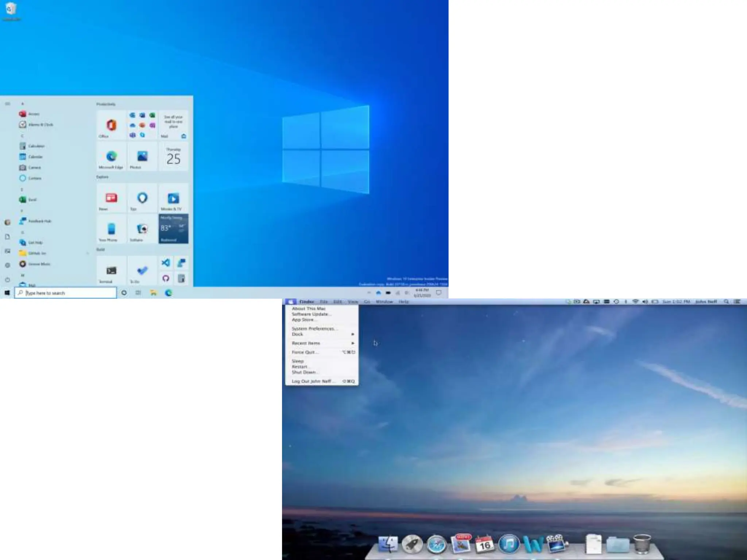747x560 pixels.
Task: Open the GitHub small tile in Start menu
Action: 166,279
